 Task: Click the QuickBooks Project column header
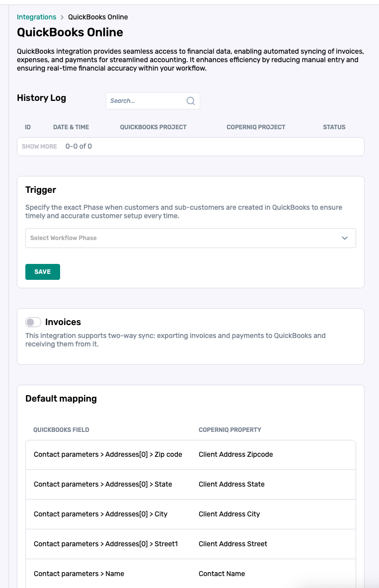click(x=153, y=127)
